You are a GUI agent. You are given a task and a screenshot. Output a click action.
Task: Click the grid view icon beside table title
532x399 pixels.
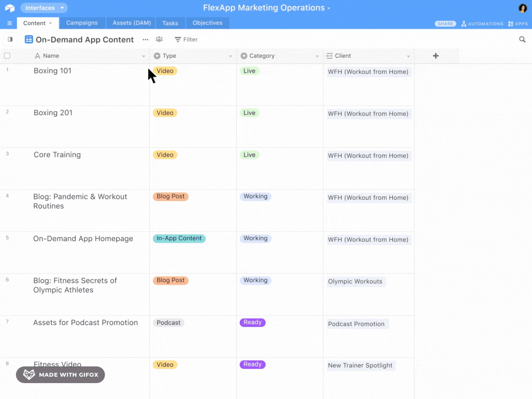[28, 39]
